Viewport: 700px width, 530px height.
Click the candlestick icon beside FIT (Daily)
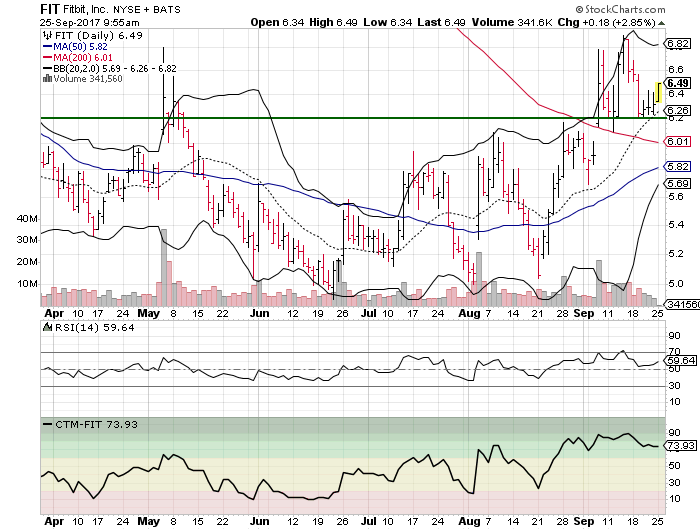(x=47, y=35)
